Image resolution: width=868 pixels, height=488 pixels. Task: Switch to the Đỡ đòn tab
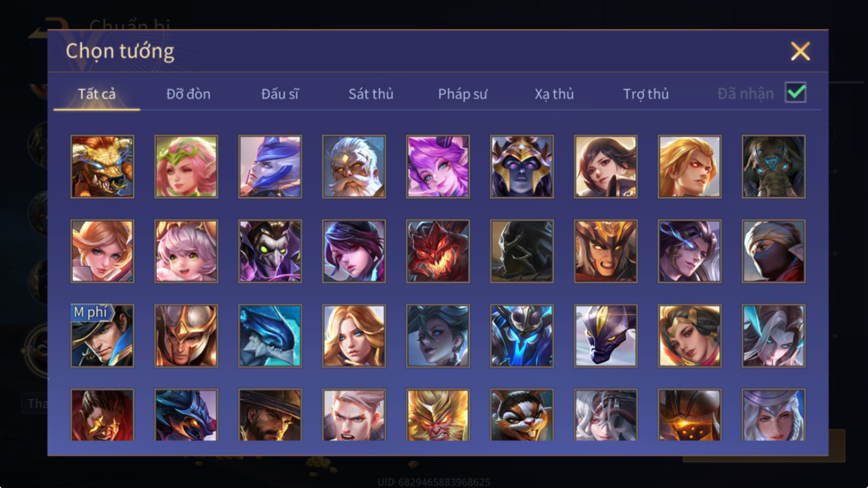pos(188,94)
